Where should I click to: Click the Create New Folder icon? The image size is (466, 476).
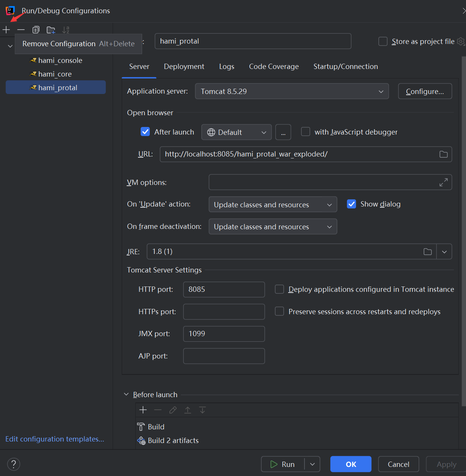51,30
